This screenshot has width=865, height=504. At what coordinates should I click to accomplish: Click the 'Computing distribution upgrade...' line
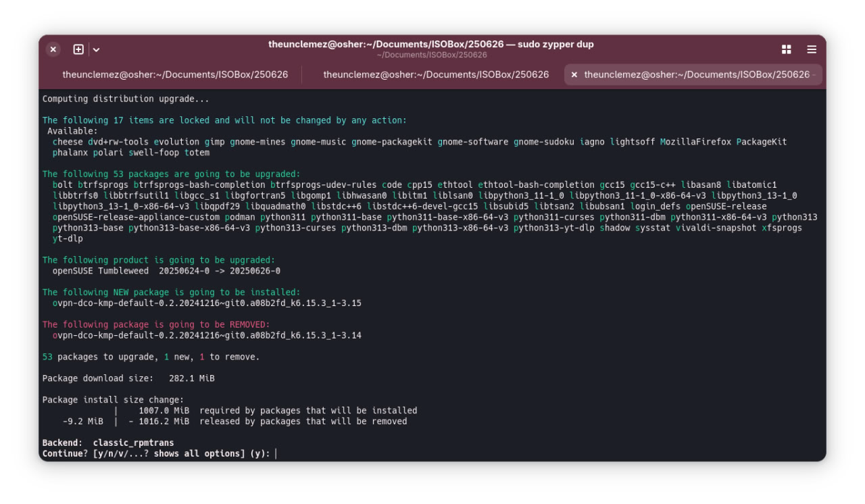pyautogui.click(x=126, y=99)
